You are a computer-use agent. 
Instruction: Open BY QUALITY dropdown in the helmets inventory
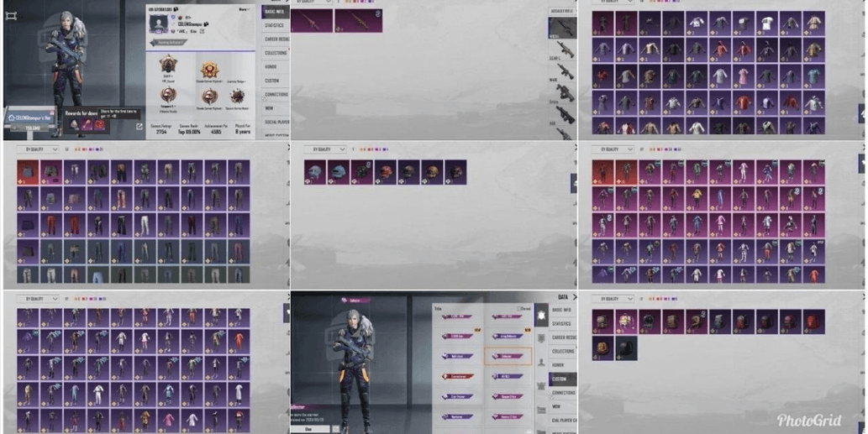tap(325, 149)
